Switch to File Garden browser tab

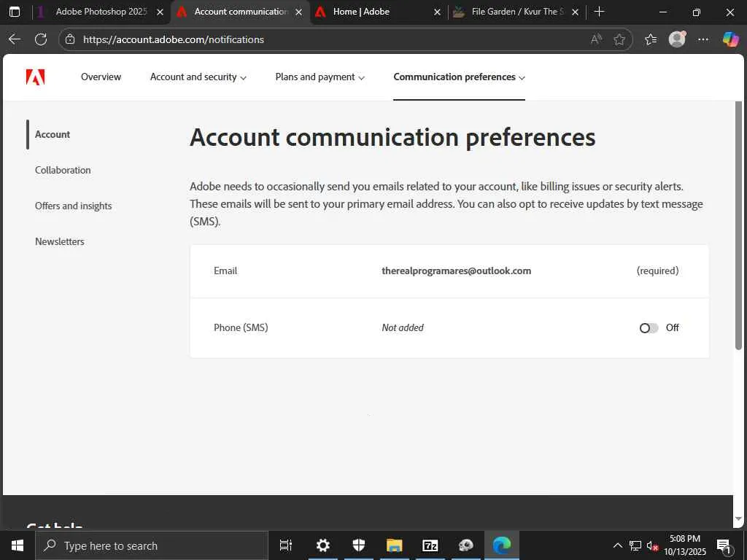click(x=517, y=12)
